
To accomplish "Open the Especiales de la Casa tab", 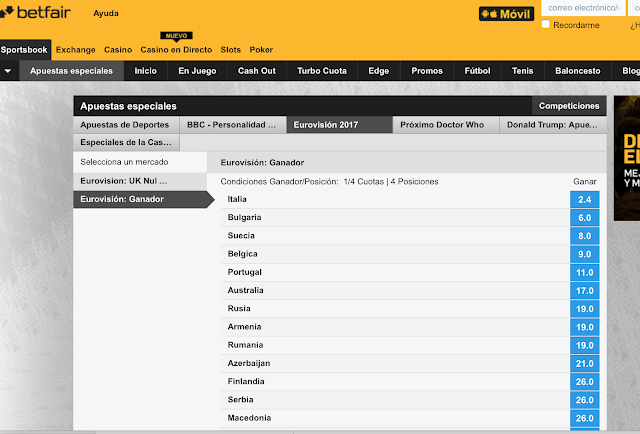I will (x=128, y=143).
